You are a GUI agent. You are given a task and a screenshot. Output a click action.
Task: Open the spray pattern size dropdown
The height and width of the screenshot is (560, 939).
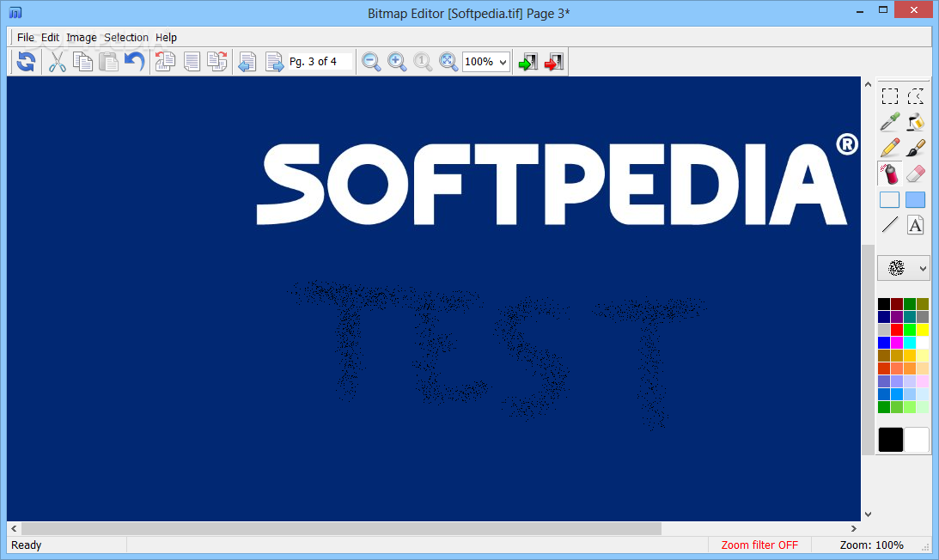[923, 268]
